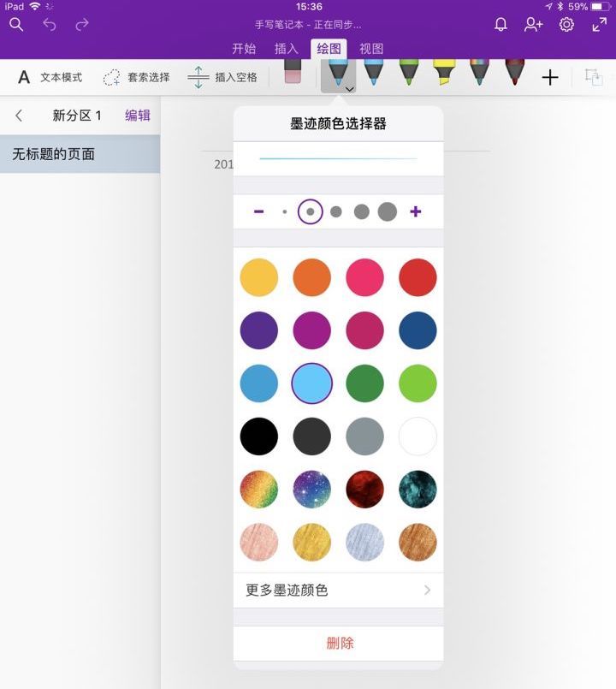Pick the dark green ink color
This screenshot has width=616, height=689.
(x=364, y=383)
